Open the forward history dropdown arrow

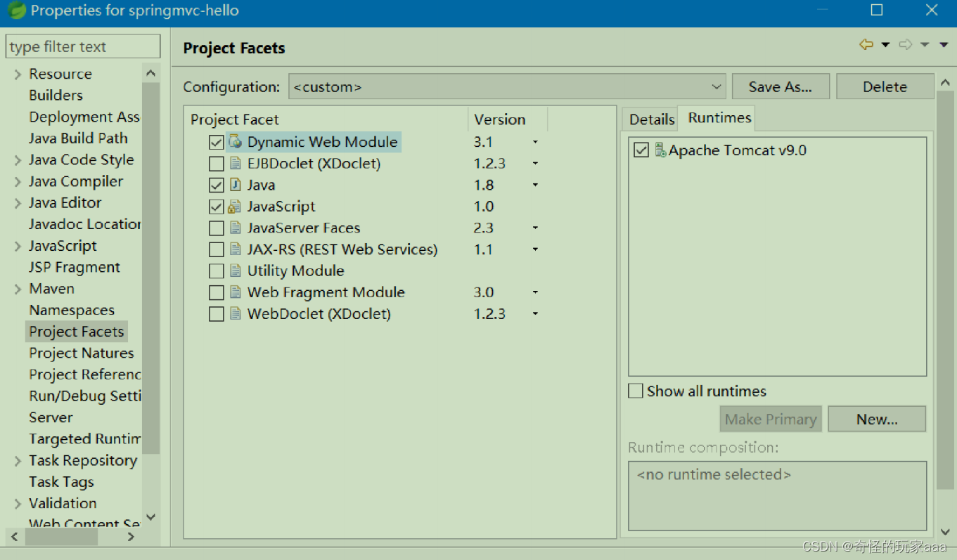(925, 45)
